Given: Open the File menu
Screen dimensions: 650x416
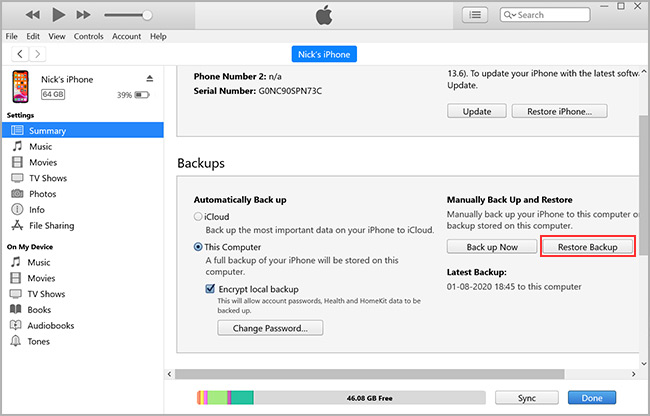Looking at the screenshot, I should (x=12, y=36).
